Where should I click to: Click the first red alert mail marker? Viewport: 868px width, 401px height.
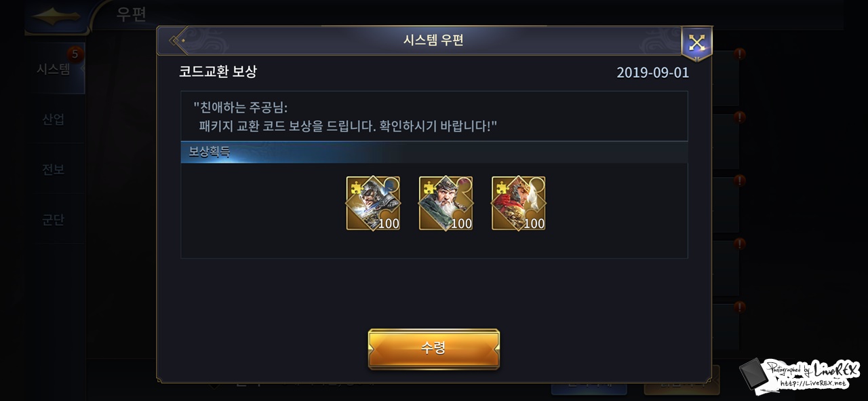740,54
